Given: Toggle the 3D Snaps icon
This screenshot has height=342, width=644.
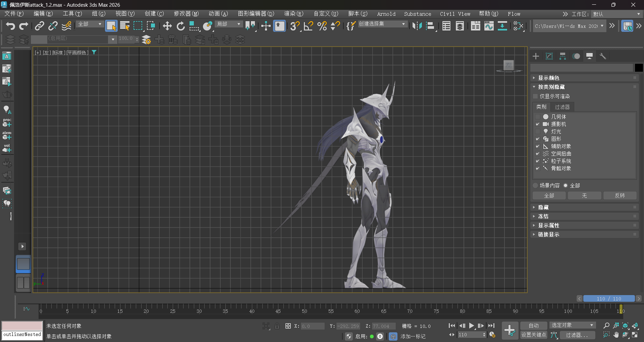Looking at the screenshot, I should pos(295,26).
